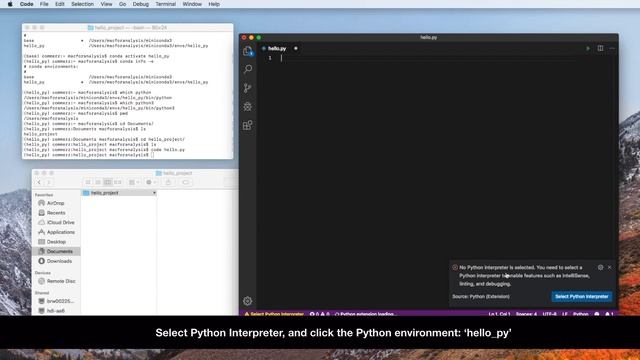Image resolution: width=640 pixels, height=360 pixels.
Task: Click the Finder Share button
Action: (x=168, y=182)
